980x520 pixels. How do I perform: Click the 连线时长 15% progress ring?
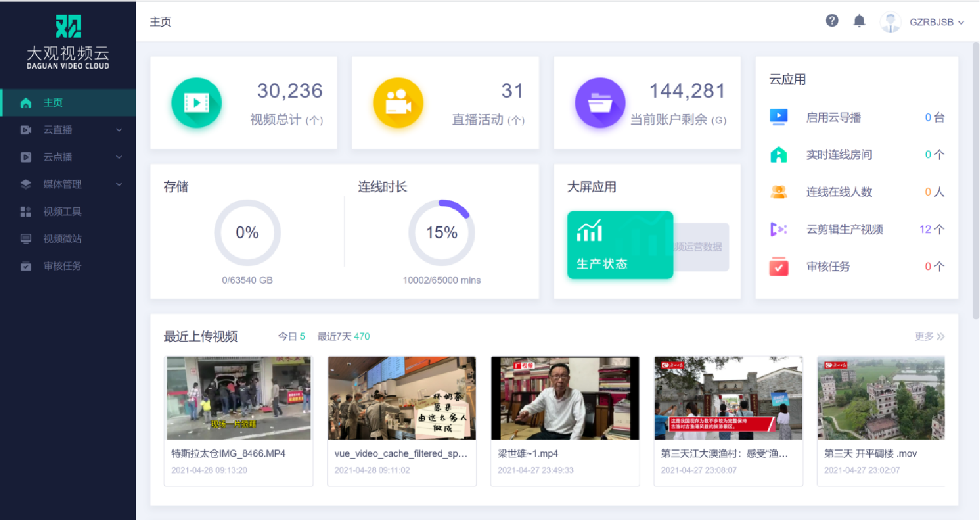pyautogui.click(x=442, y=232)
